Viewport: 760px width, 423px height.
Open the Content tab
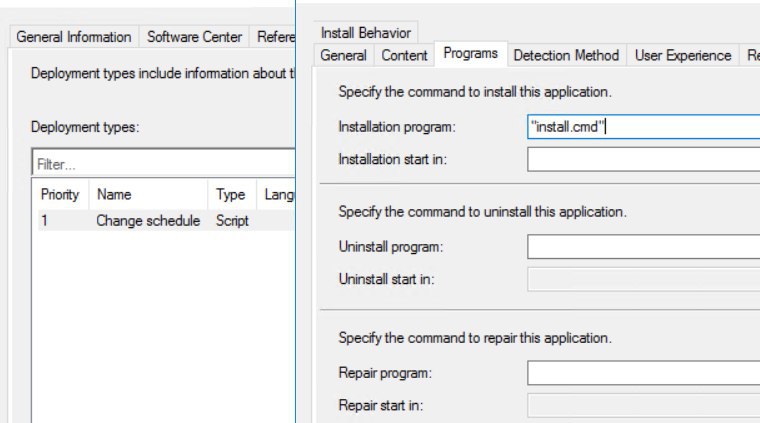pyautogui.click(x=404, y=55)
